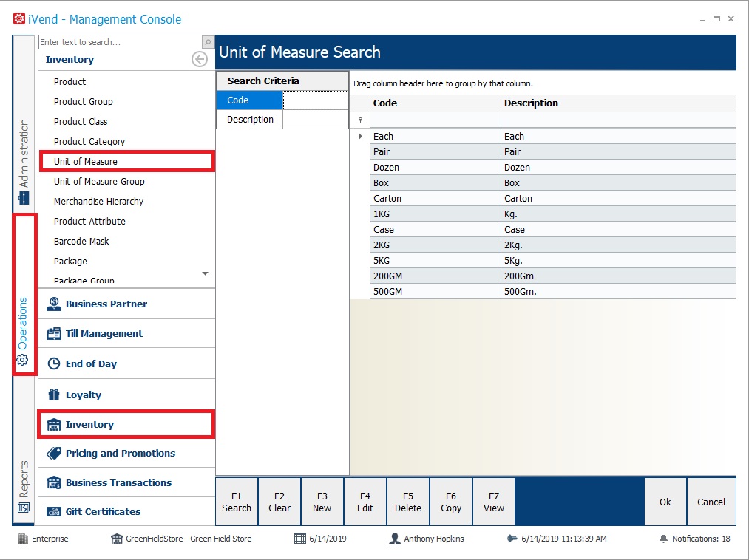This screenshot has width=749, height=560.
Task: Click the search magnifier icon in sidebar
Action: 208,43
